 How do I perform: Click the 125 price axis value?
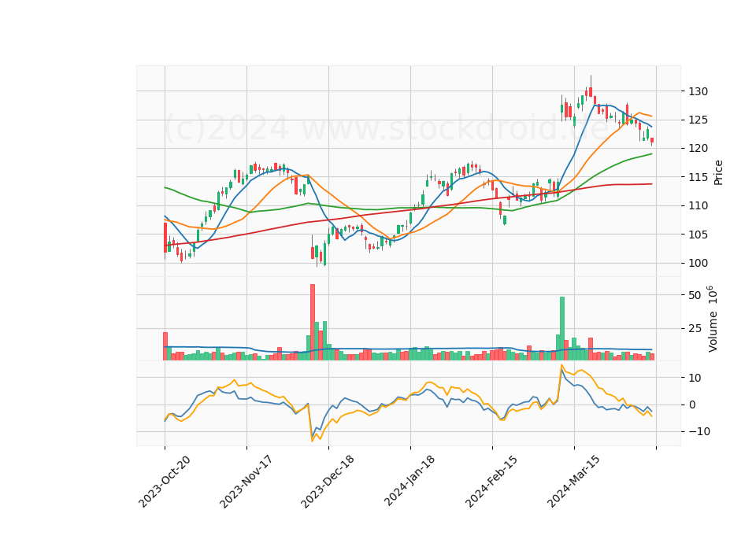(x=699, y=120)
